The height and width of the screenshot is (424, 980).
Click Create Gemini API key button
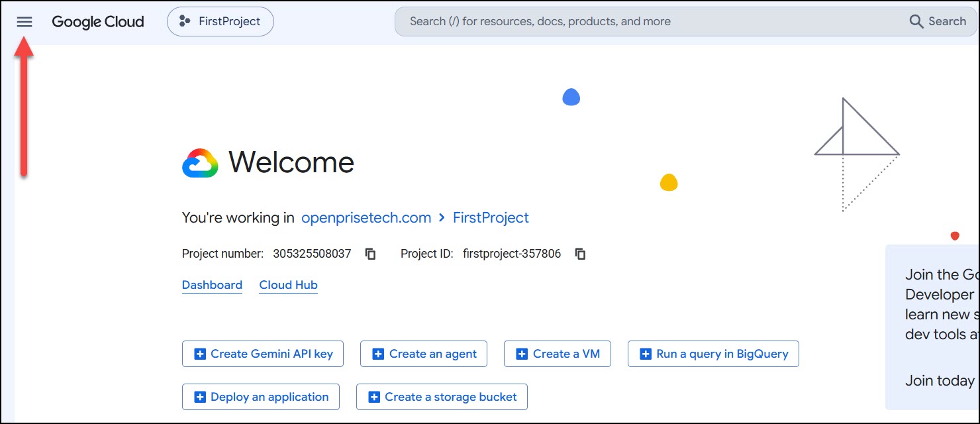click(x=264, y=354)
